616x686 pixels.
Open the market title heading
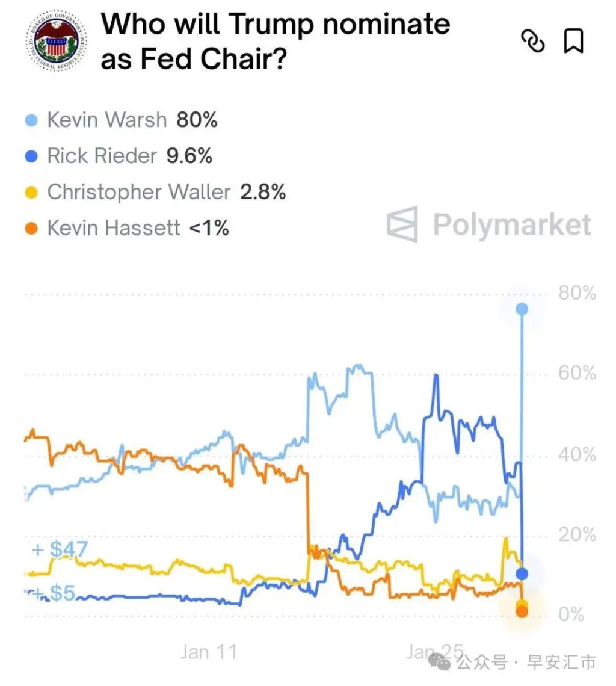(x=275, y=42)
